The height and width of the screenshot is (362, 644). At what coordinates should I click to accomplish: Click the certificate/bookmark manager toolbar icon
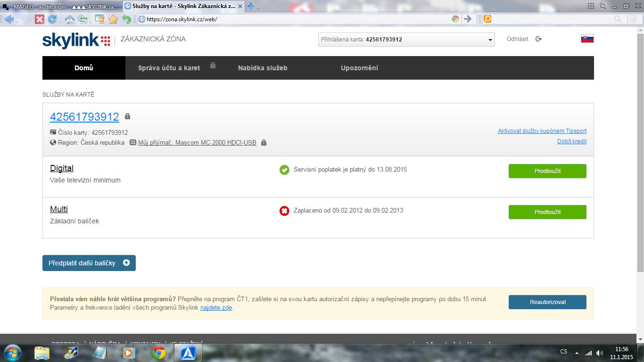[x=100, y=19]
